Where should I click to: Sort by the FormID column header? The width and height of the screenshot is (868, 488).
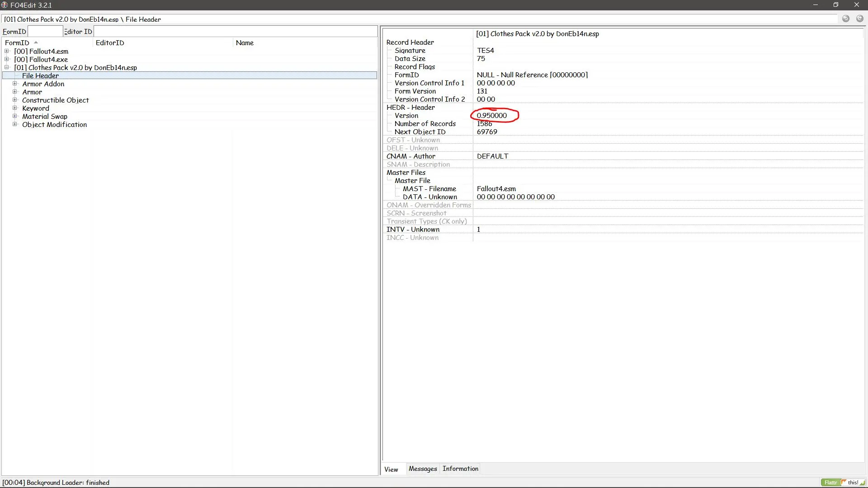(47, 42)
